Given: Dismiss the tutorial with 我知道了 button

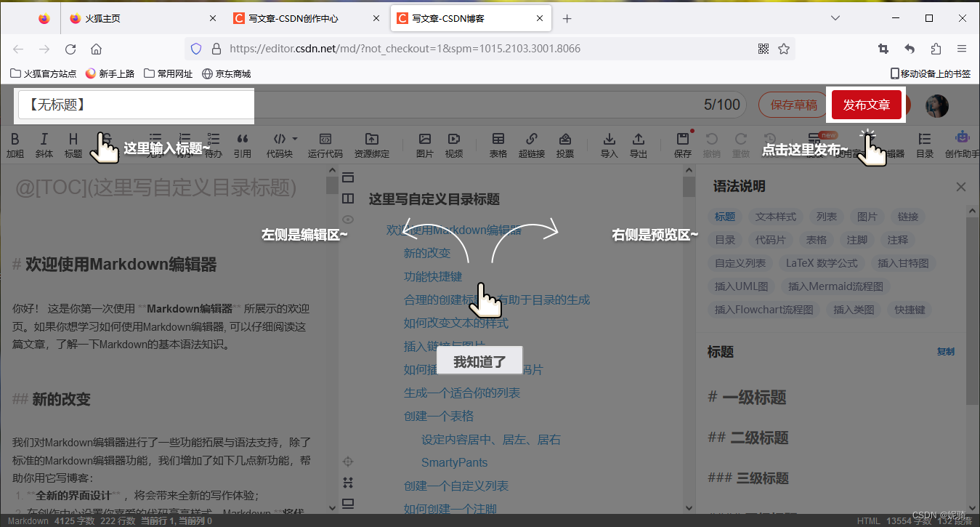Looking at the screenshot, I should point(479,361).
